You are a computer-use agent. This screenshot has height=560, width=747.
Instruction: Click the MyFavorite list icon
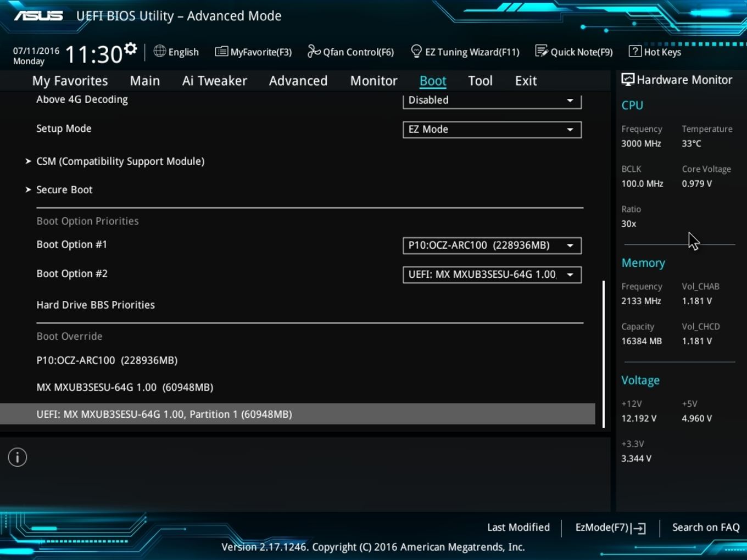[x=221, y=52]
